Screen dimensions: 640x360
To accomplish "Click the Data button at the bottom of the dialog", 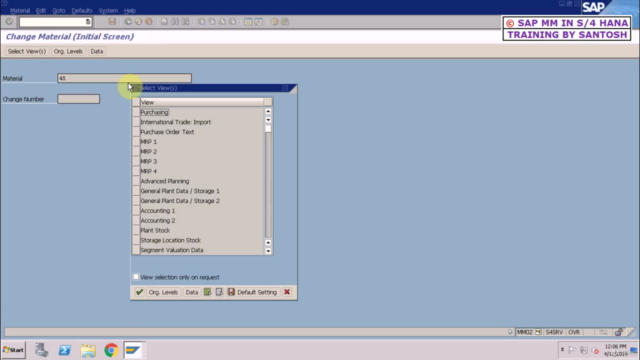I will (191, 292).
